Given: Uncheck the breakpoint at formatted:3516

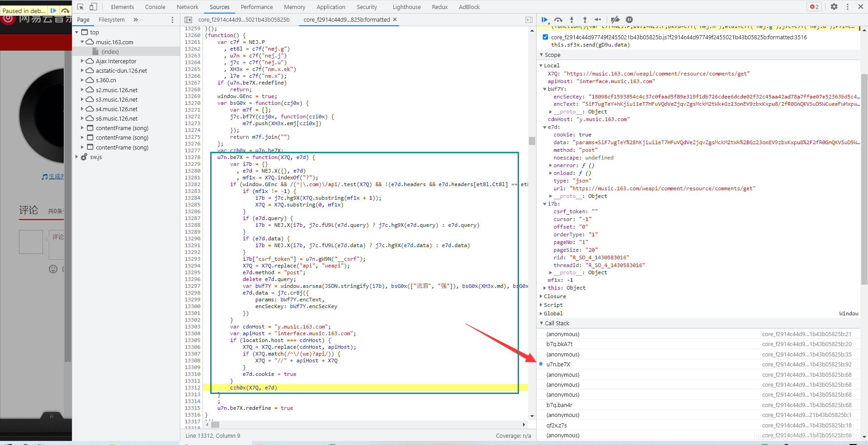Looking at the screenshot, I should (x=545, y=37).
